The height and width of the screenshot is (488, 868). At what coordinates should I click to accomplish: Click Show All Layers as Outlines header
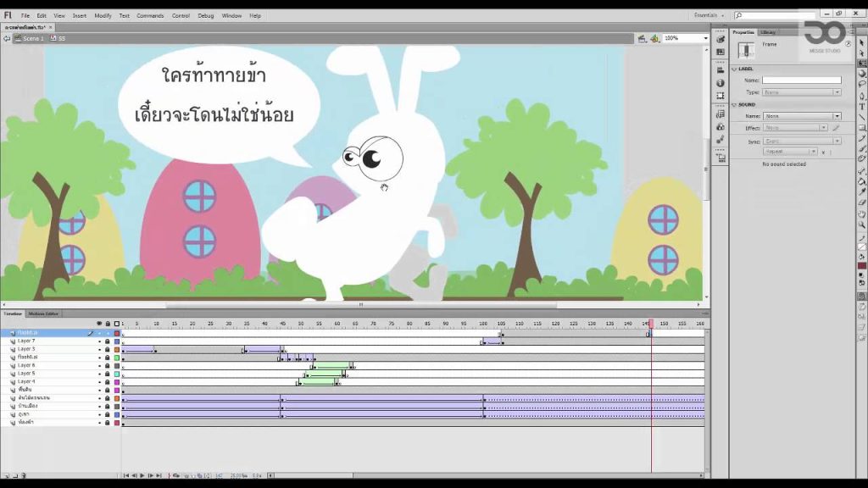click(x=117, y=324)
